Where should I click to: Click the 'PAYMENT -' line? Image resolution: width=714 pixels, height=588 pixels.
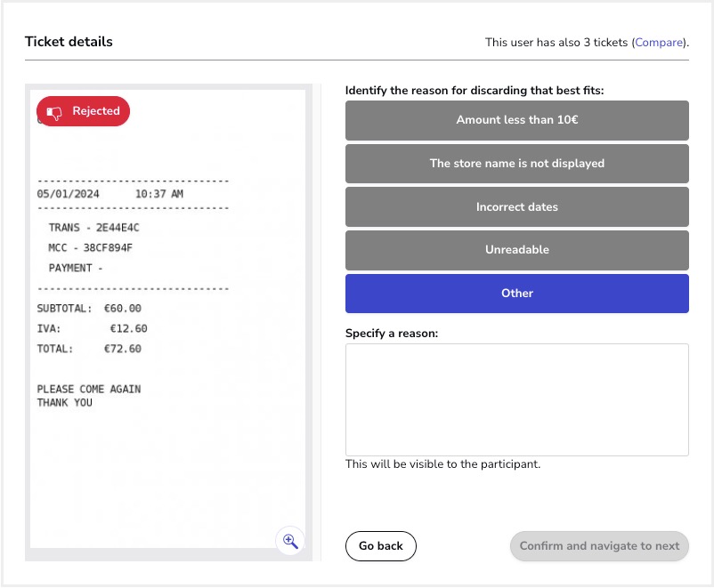[76, 268]
